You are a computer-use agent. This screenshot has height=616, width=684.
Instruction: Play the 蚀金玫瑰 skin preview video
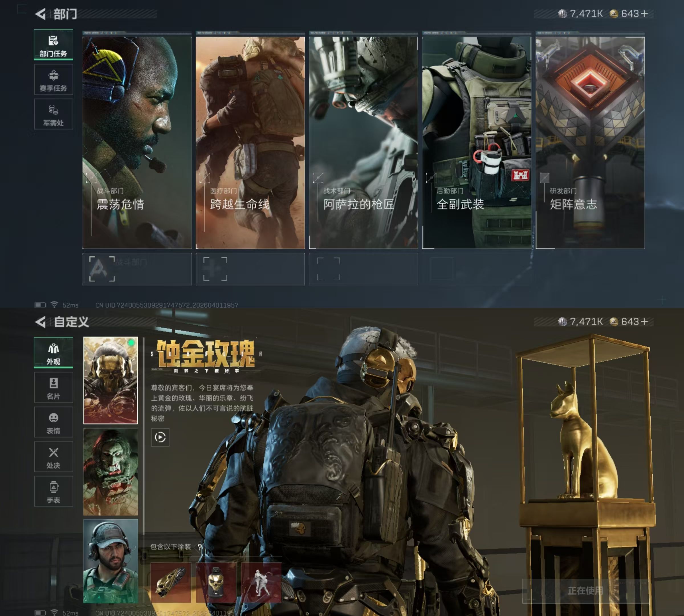point(160,437)
